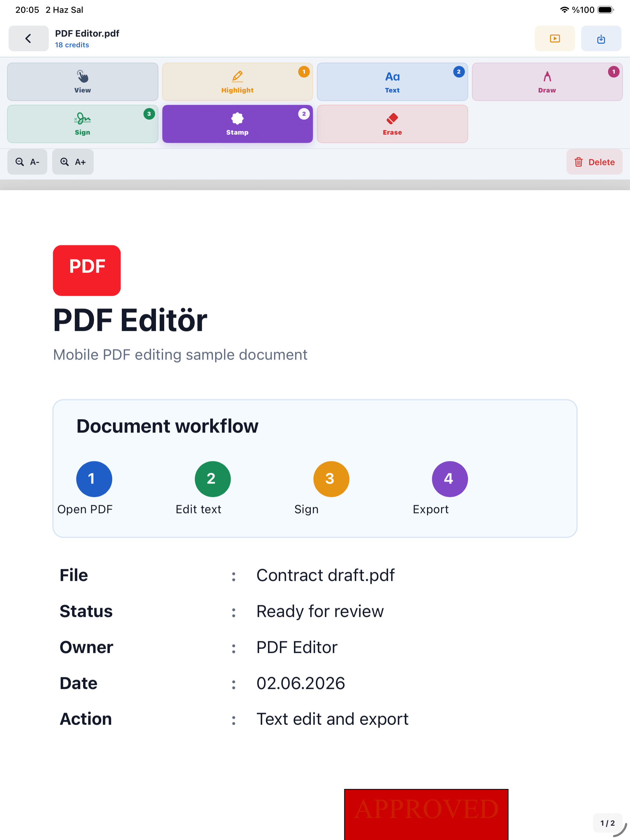This screenshot has height=840, width=630.
Task: Click workflow step 1 circle
Action: tap(94, 479)
